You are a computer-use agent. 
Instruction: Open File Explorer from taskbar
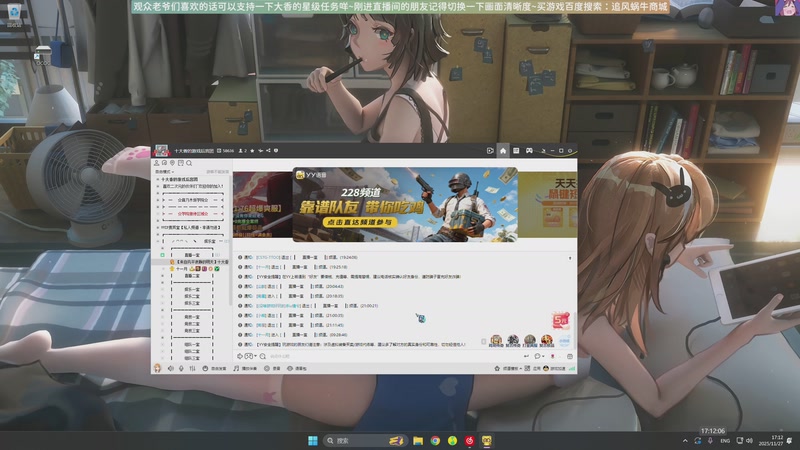(x=418, y=440)
